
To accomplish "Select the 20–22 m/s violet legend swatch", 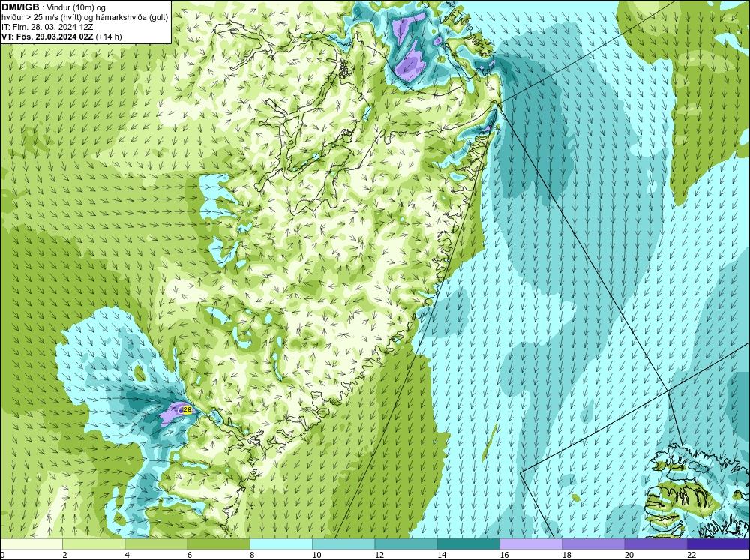I will click(x=655, y=544).
